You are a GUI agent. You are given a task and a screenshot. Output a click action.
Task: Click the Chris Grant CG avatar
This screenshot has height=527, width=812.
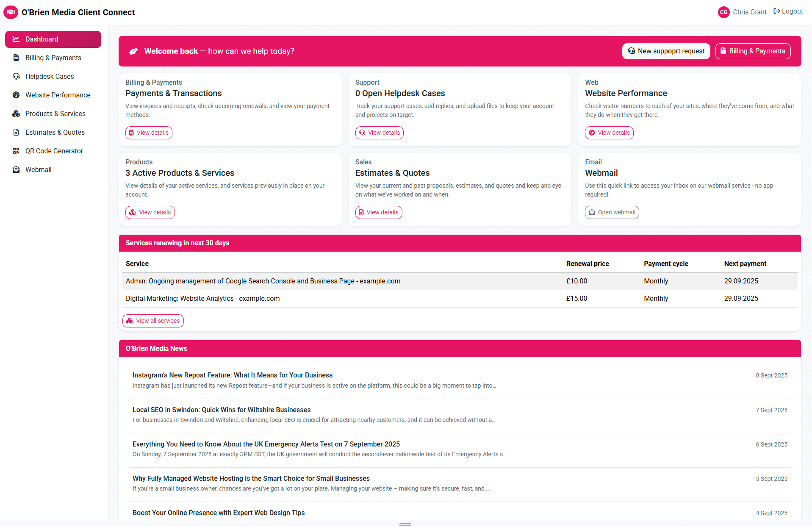click(723, 12)
